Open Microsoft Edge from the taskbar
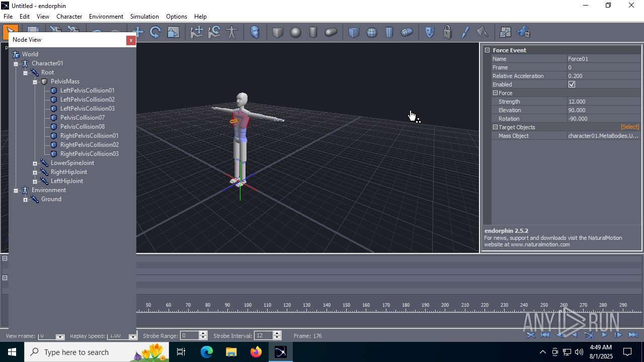 point(207,352)
